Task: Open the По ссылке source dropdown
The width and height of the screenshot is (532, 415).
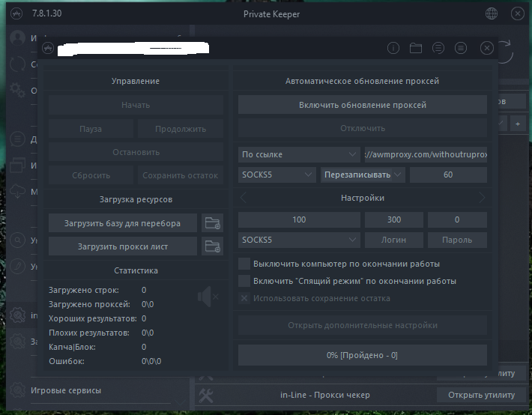Action: point(299,154)
